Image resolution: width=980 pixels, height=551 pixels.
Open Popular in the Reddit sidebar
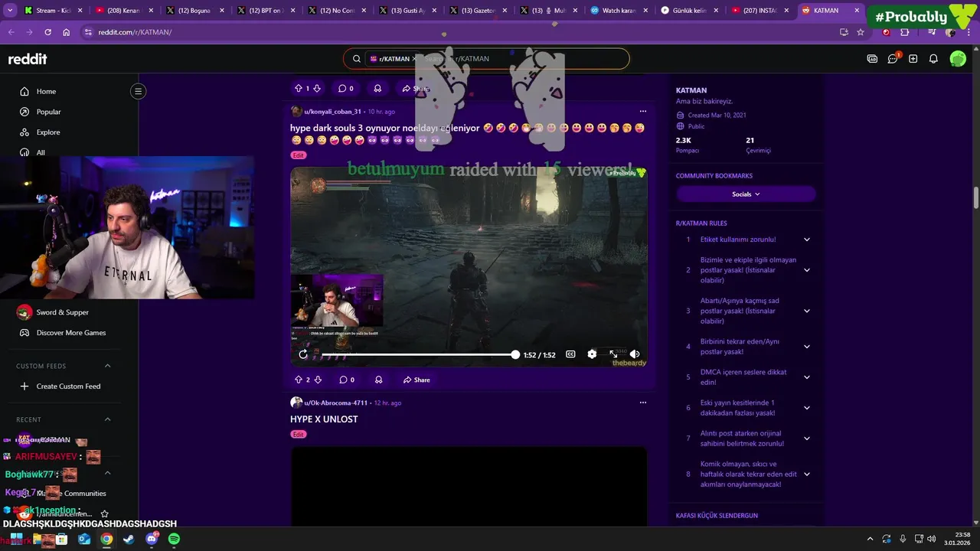(x=48, y=112)
